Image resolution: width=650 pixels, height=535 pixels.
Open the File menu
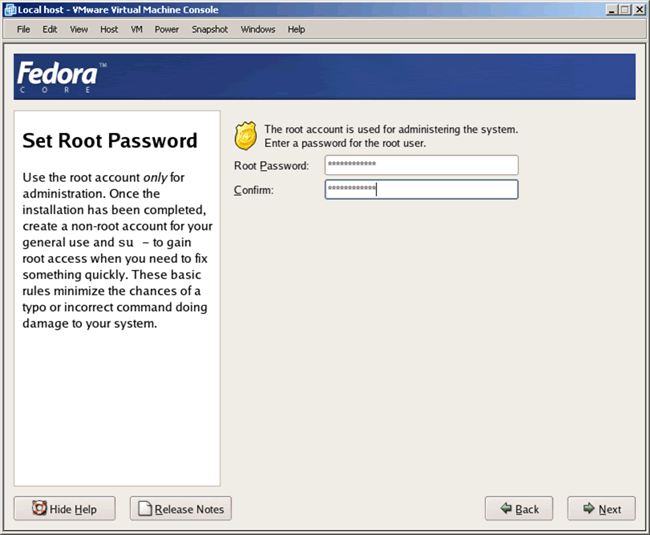[24, 29]
